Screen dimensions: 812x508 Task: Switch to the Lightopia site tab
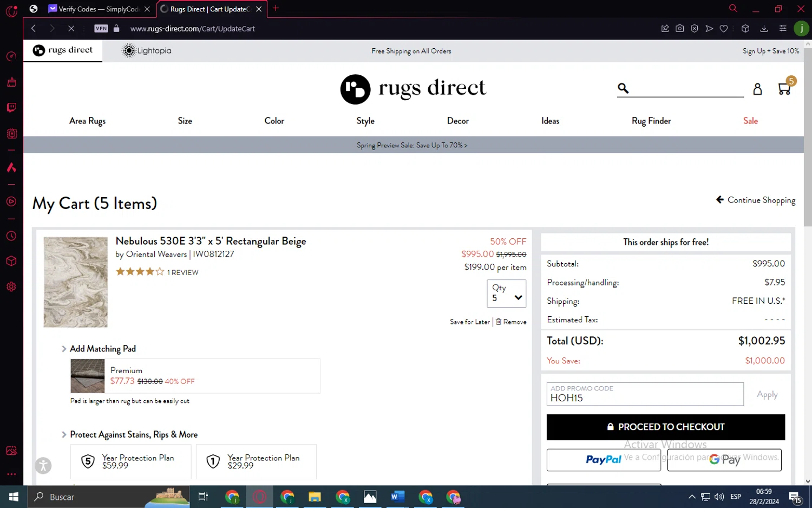[x=147, y=50]
